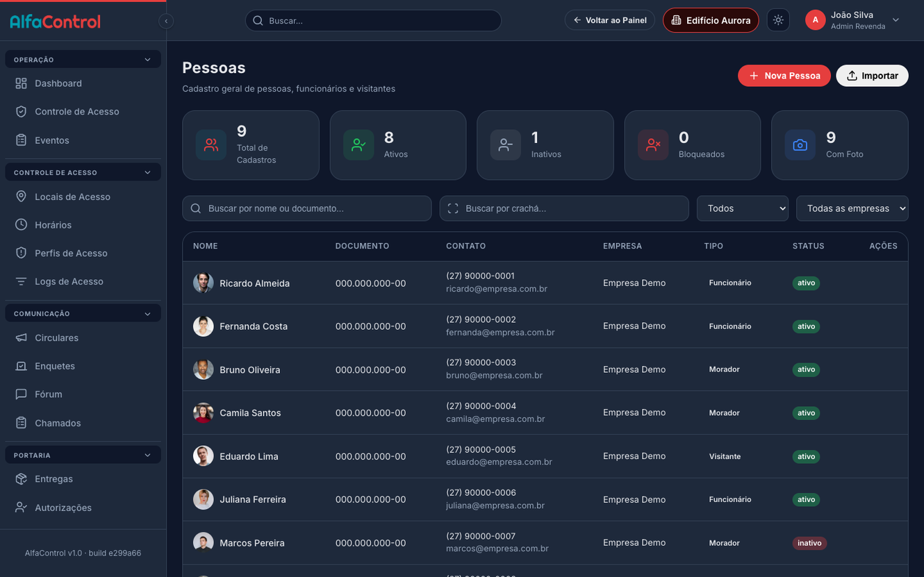Open the Dashboard menu item
Image resolution: width=924 pixels, height=577 pixels.
coord(83,83)
